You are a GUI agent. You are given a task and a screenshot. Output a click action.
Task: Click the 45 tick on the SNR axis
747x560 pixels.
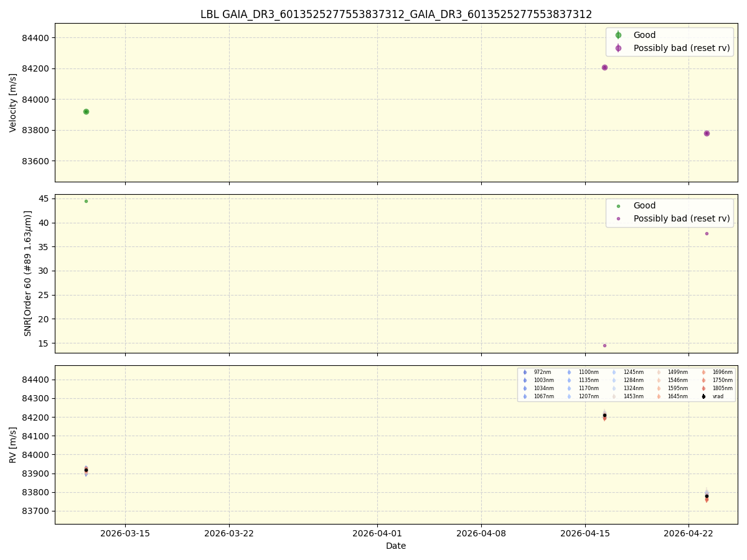(45, 199)
